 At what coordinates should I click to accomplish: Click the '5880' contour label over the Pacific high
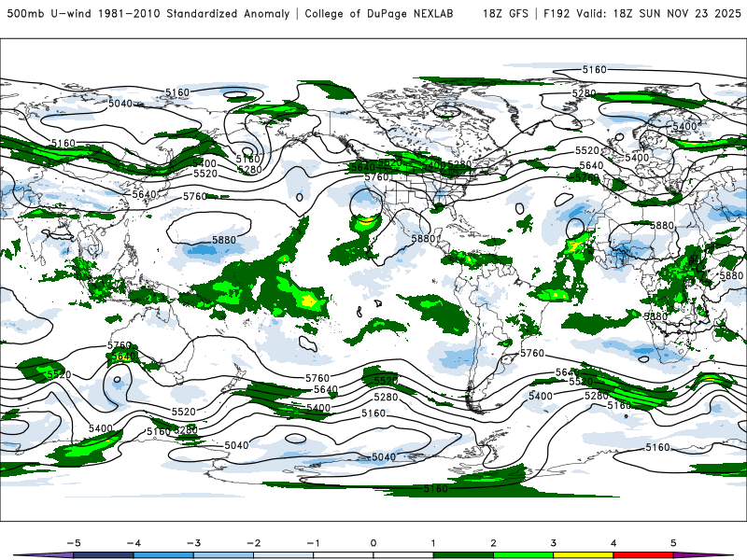224,240
